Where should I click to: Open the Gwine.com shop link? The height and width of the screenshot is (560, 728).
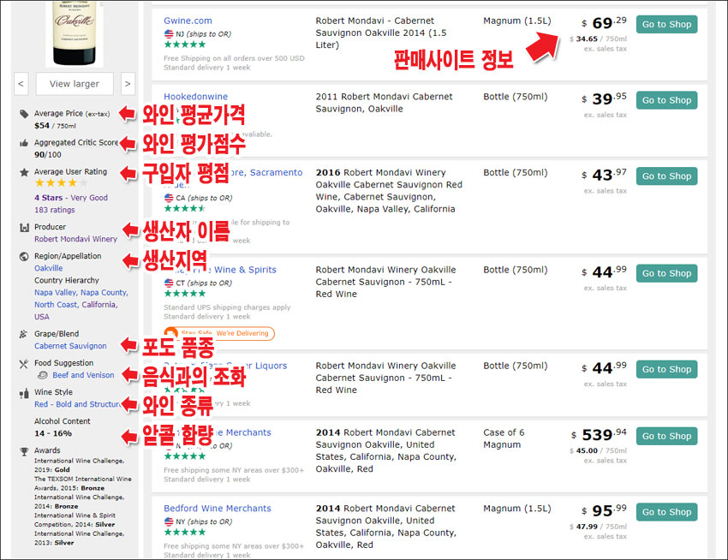click(x=188, y=21)
